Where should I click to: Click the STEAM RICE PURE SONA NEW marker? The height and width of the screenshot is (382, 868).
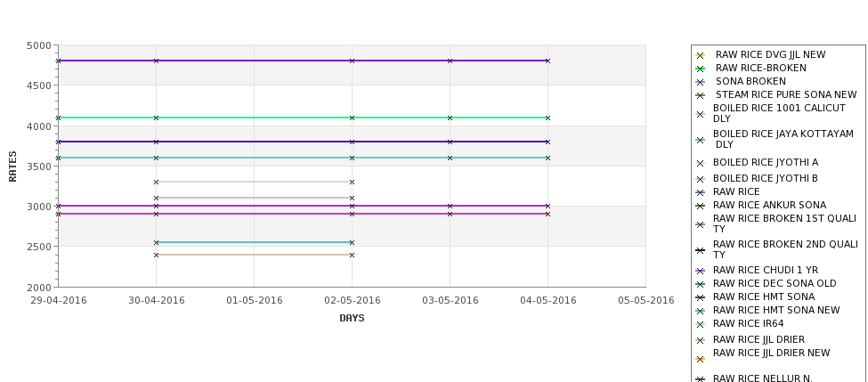701,96
